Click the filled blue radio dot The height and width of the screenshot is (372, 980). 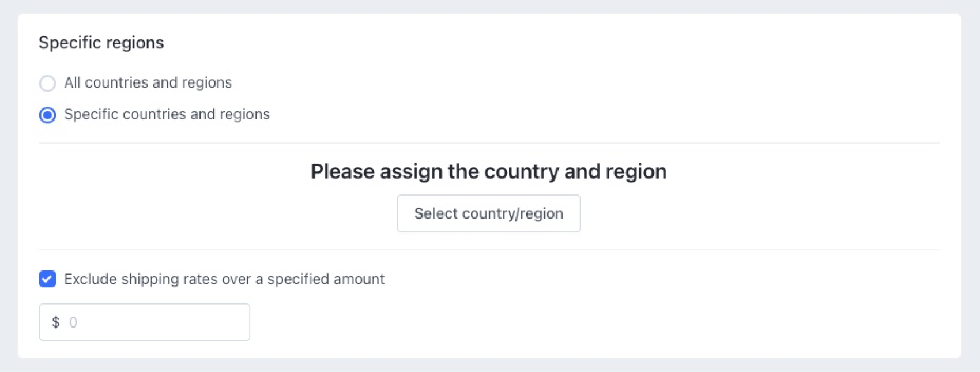[47, 115]
